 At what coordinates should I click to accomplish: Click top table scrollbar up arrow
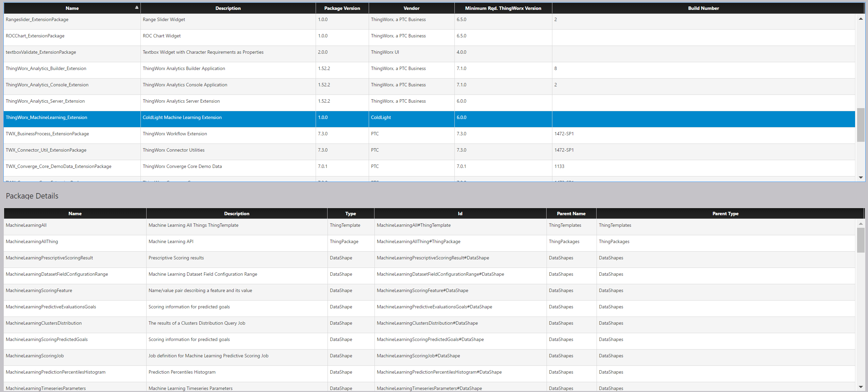coord(861,19)
